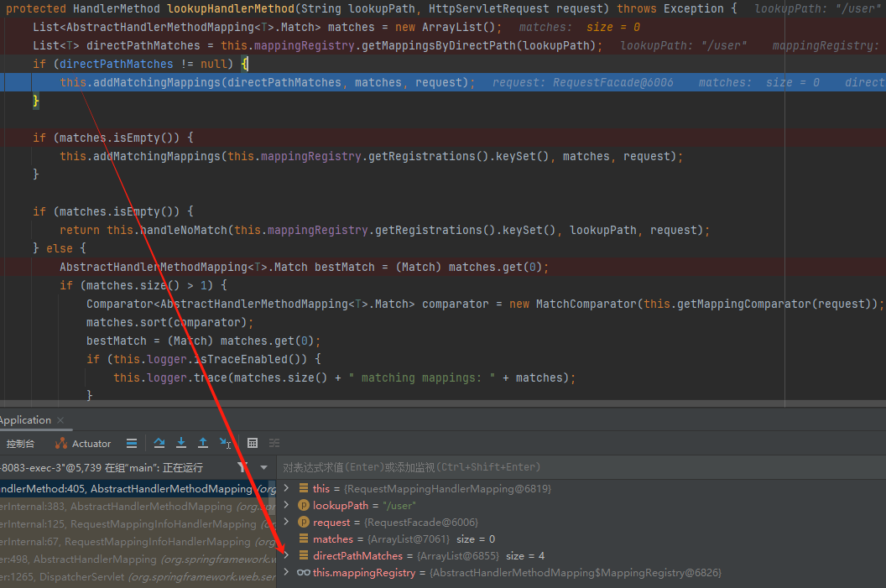Viewport: 886px width, 588px height.
Task: Click the running thread exec-3 selector text
Action: tap(102, 468)
